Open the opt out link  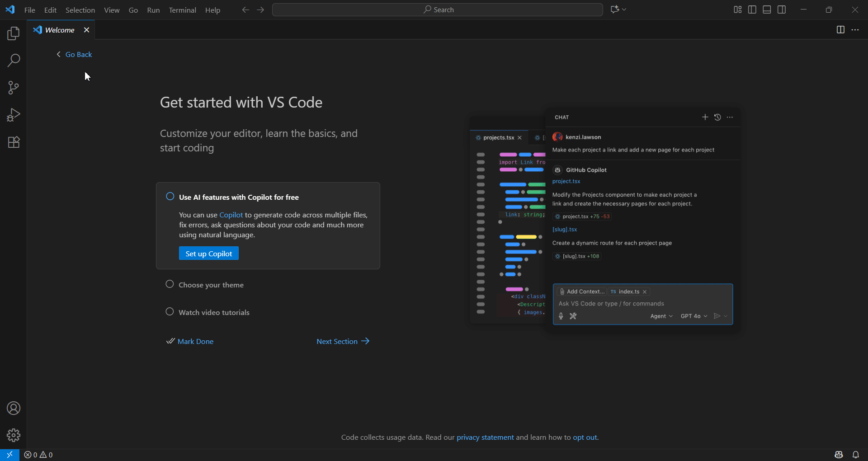pos(585,437)
